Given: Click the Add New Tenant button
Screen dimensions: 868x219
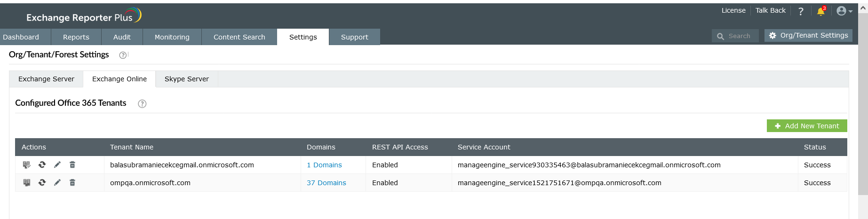Looking at the screenshot, I should tap(807, 126).
